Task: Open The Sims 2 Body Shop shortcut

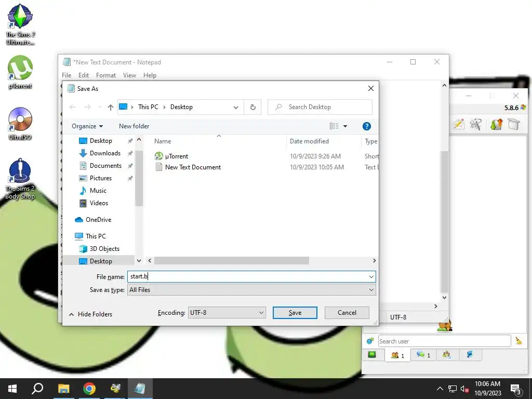Action: pyautogui.click(x=20, y=179)
